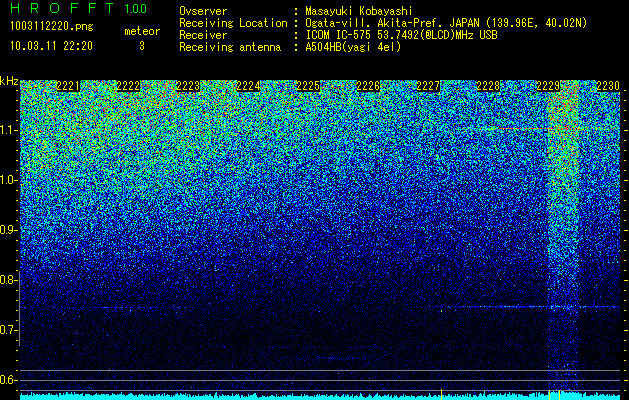Click the 2221 time marker
The height and width of the screenshot is (400, 629).
click(x=68, y=86)
